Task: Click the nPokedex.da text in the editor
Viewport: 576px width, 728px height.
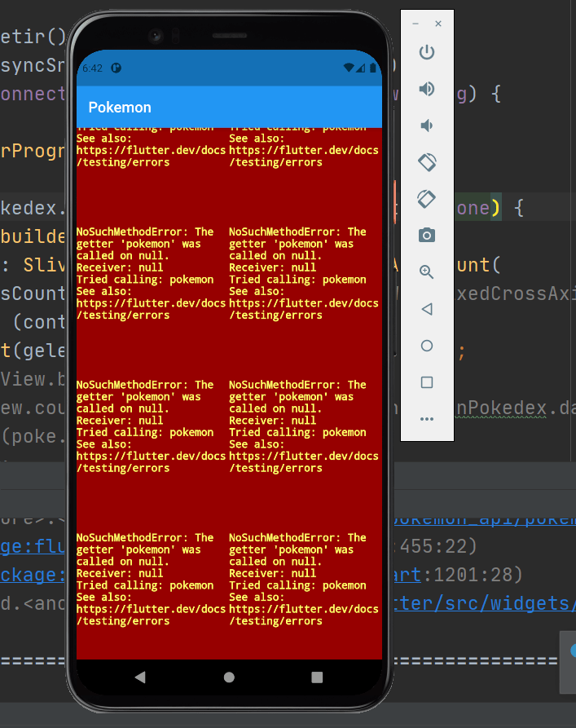Action: pyautogui.click(x=517, y=408)
